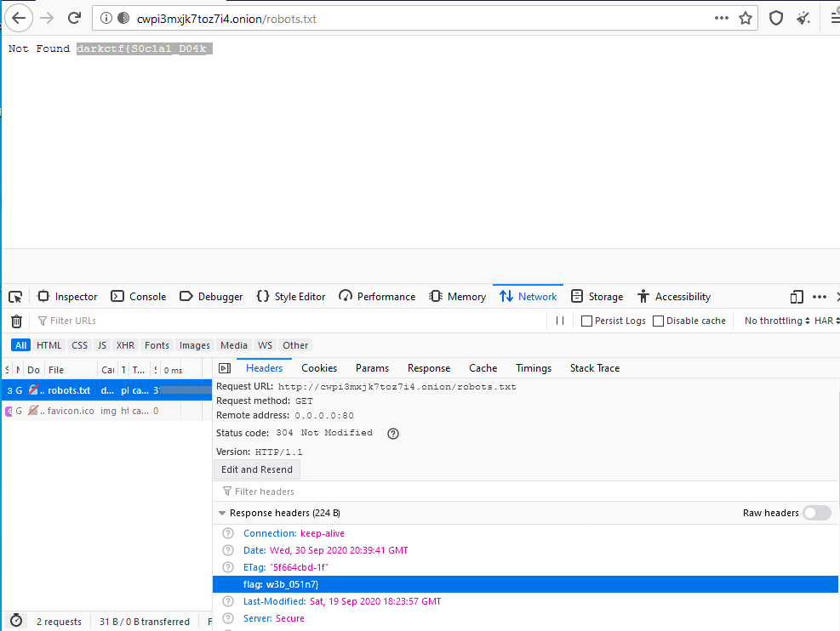
Task: Click the New Identity broom icon
Action: (x=803, y=18)
